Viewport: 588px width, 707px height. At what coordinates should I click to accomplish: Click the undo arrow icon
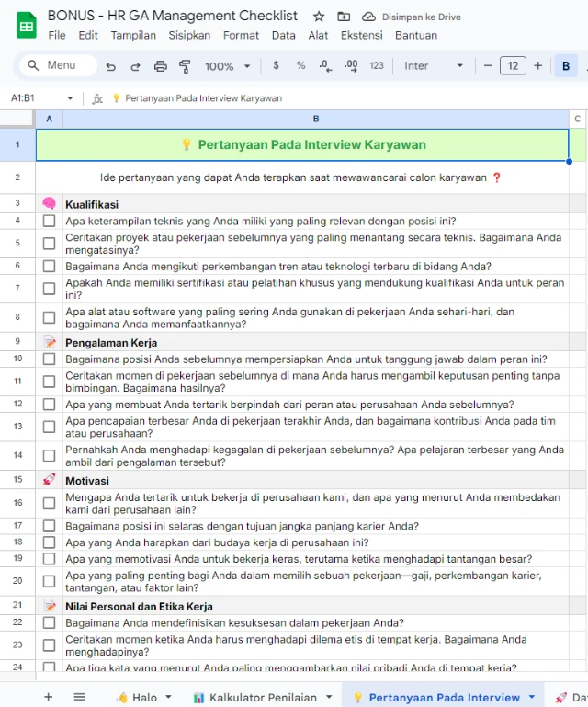pos(111,66)
